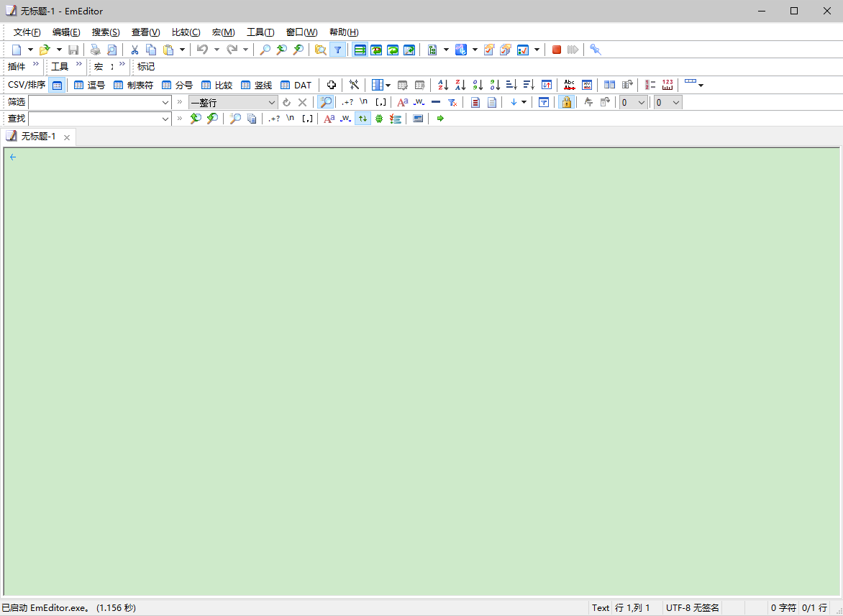Click the 逗号 CSV mode button
This screenshot has width=843, height=616.
[90, 85]
